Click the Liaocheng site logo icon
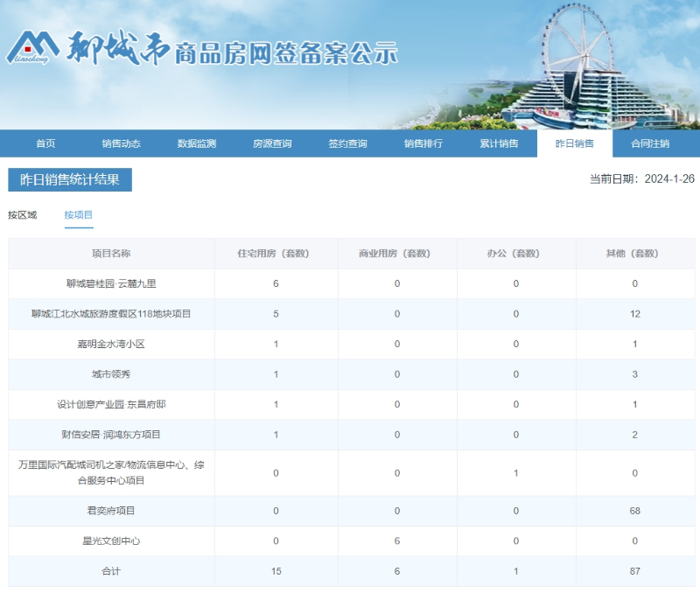This screenshot has width=700, height=593. click(x=33, y=49)
